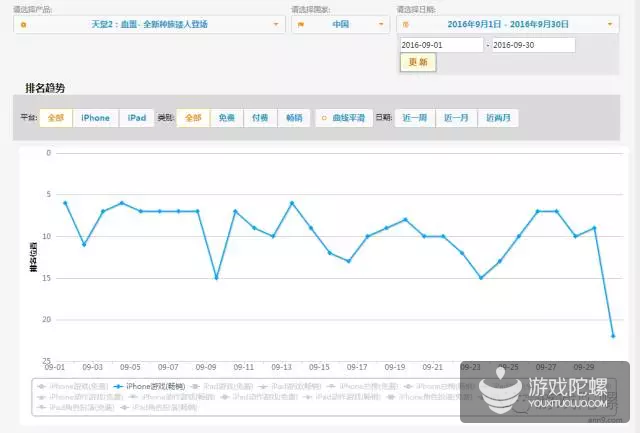Click the rank 11 dip, second data point
Screen dimensions: 640x433
[x=84, y=244]
